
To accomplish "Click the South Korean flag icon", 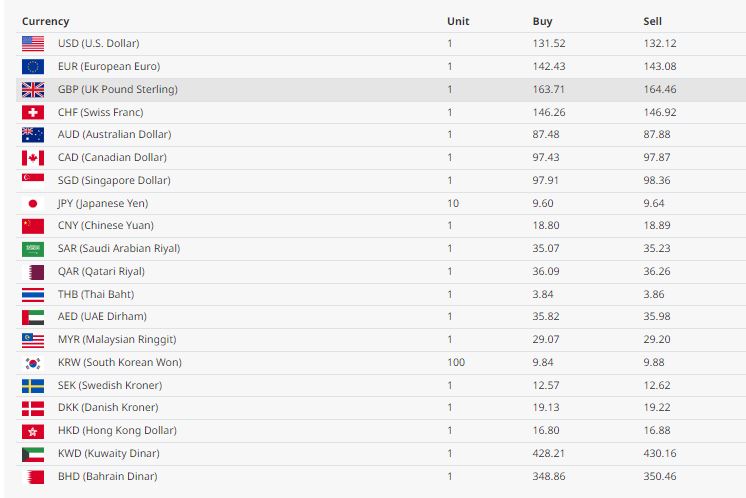I will point(33,362).
